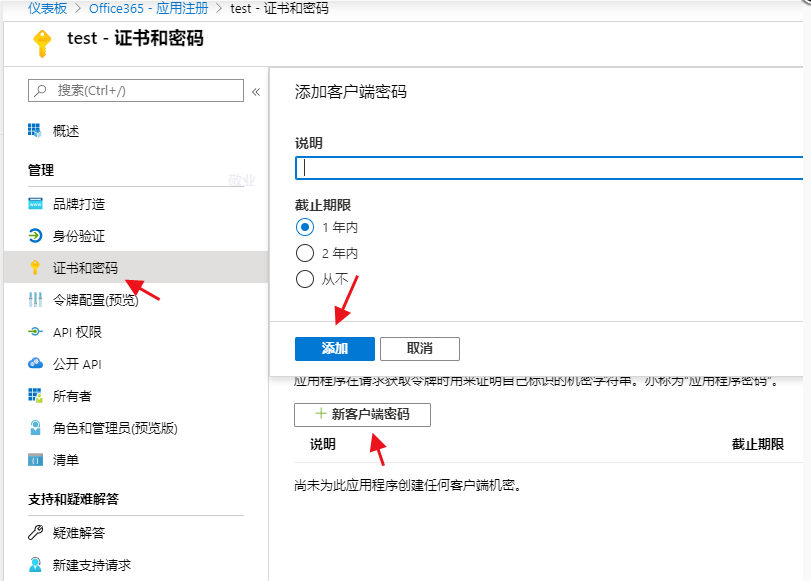Click the 取消 button
Screen dimensions: 811x581
[x=419, y=349]
